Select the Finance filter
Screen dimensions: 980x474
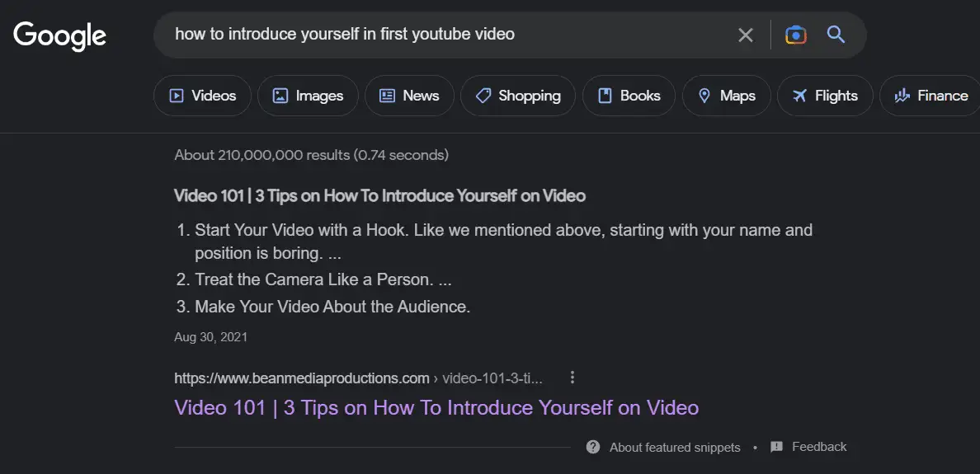click(931, 96)
